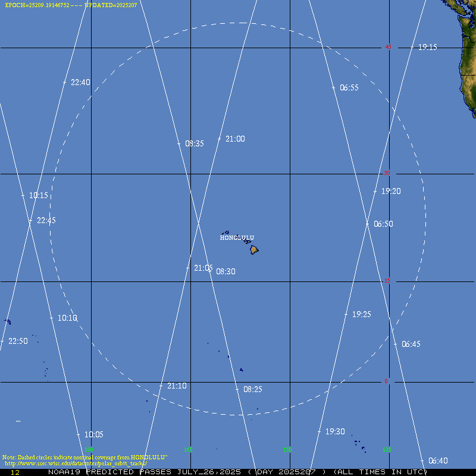The image size is (476, 476).
Task: Click the 19:15 orbit track marker
Action: pyautogui.click(x=427, y=47)
